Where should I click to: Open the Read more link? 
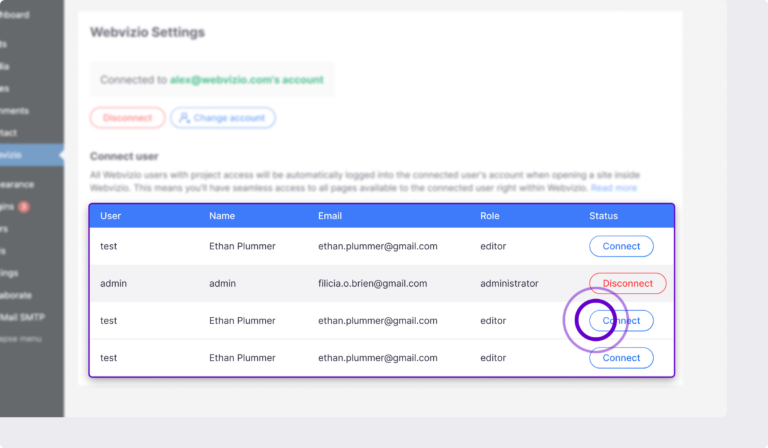[x=613, y=188]
